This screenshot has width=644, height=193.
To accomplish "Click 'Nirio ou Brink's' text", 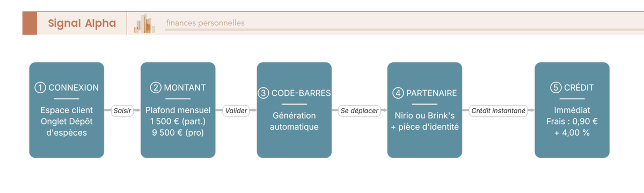I will pos(425,115).
